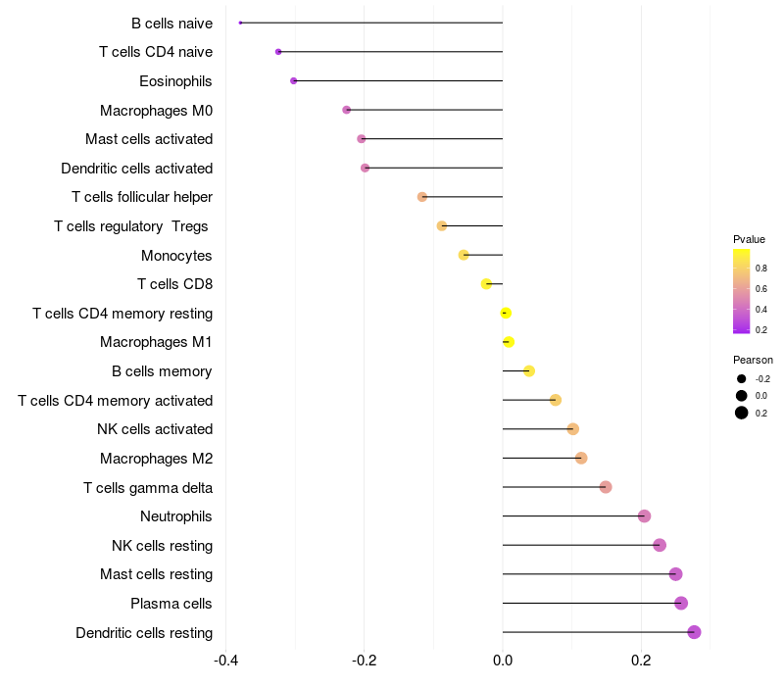
Task: Click the Pearson -0.2 legend circle
Action: (x=742, y=379)
